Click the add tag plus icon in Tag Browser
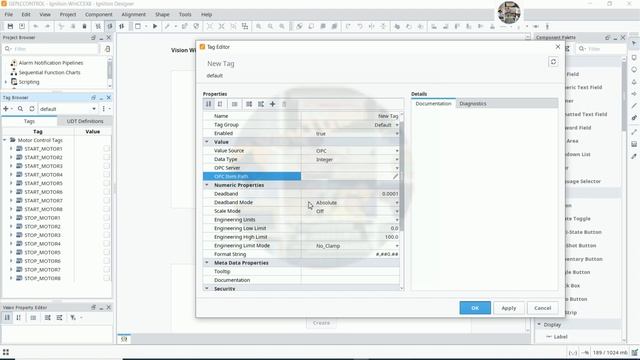The height and width of the screenshot is (360, 640). pos(6,109)
